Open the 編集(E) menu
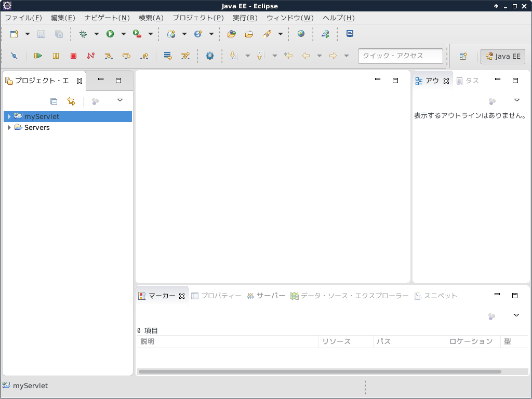Viewport: 532px width, 399px height. [63, 18]
